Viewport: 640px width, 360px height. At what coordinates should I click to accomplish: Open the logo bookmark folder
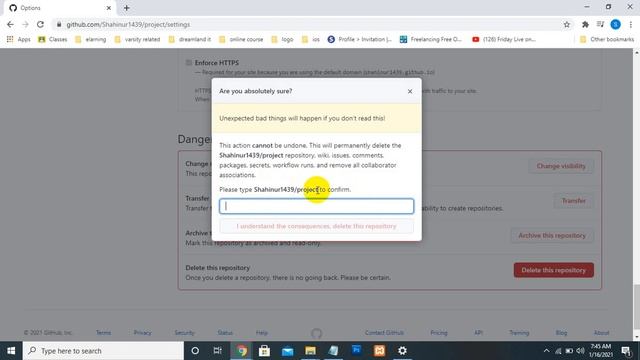coord(282,39)
